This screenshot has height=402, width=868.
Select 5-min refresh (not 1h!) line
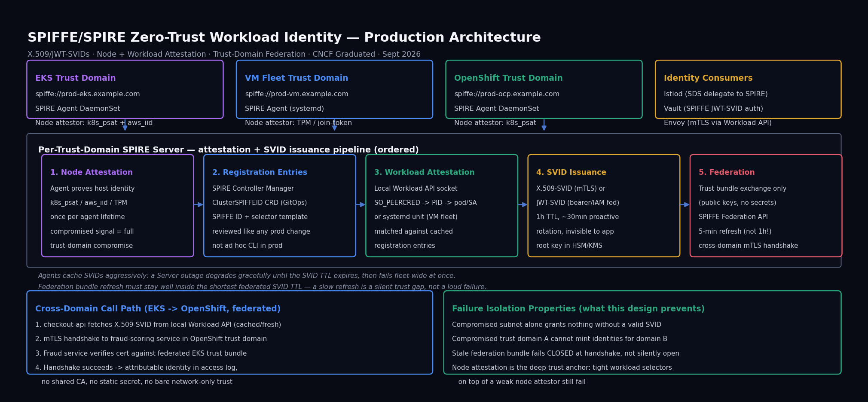click(x=735, y=231)
